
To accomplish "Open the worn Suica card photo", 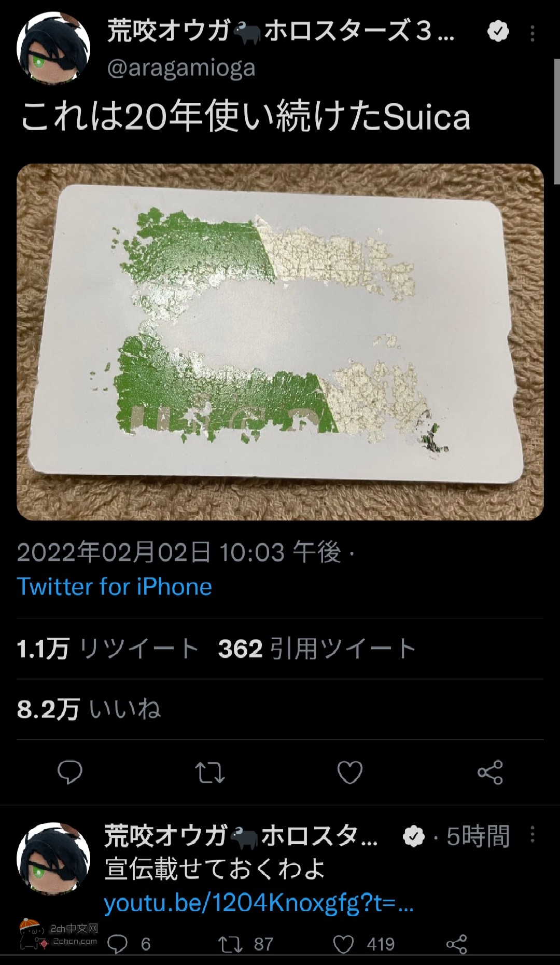I will tap(280, 342).
